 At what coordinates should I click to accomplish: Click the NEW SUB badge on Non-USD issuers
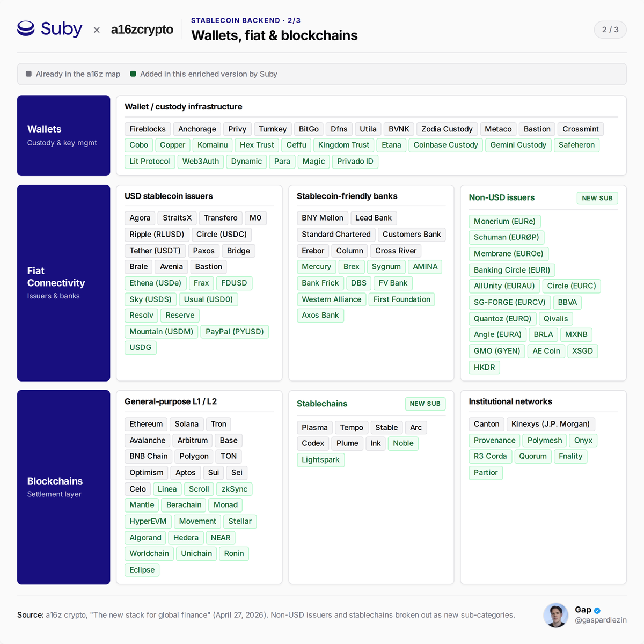597,198
